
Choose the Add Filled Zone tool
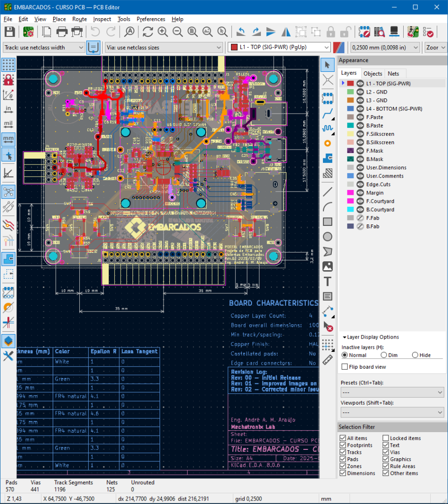(x=327, y=158)
